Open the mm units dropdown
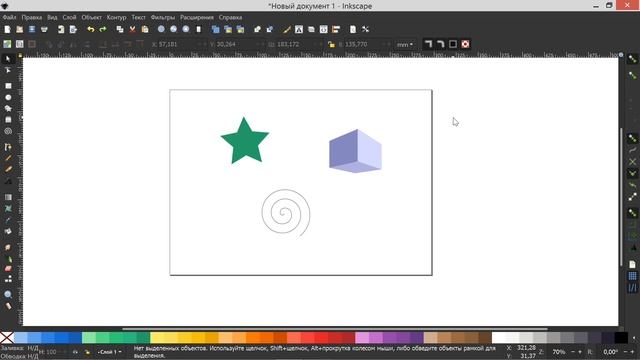640x360 pixels. point(405,44)
